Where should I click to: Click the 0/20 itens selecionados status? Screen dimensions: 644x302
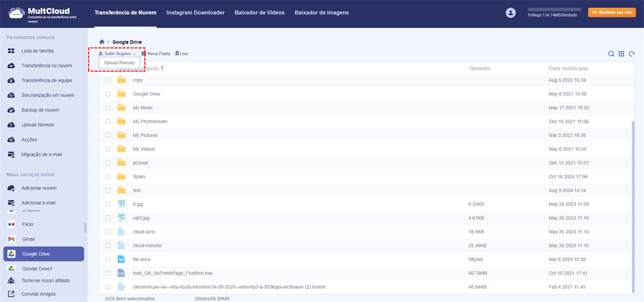tap(130, 298)
